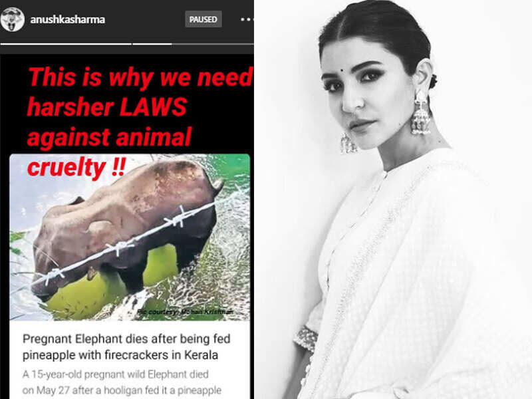Screen dimensions: 532x399
Task: Click the 'on May 27 after a hooligan' text line
Action: 122,390
